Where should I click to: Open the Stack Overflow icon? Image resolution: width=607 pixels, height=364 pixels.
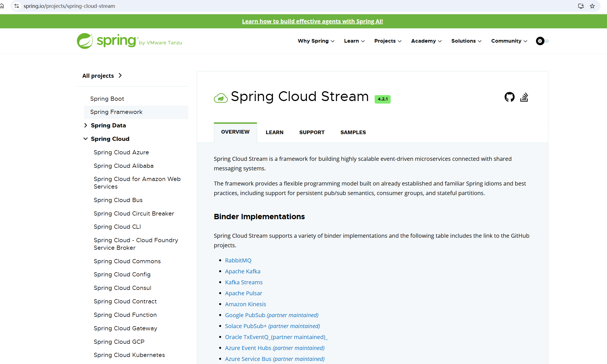[x=524, y=97]
